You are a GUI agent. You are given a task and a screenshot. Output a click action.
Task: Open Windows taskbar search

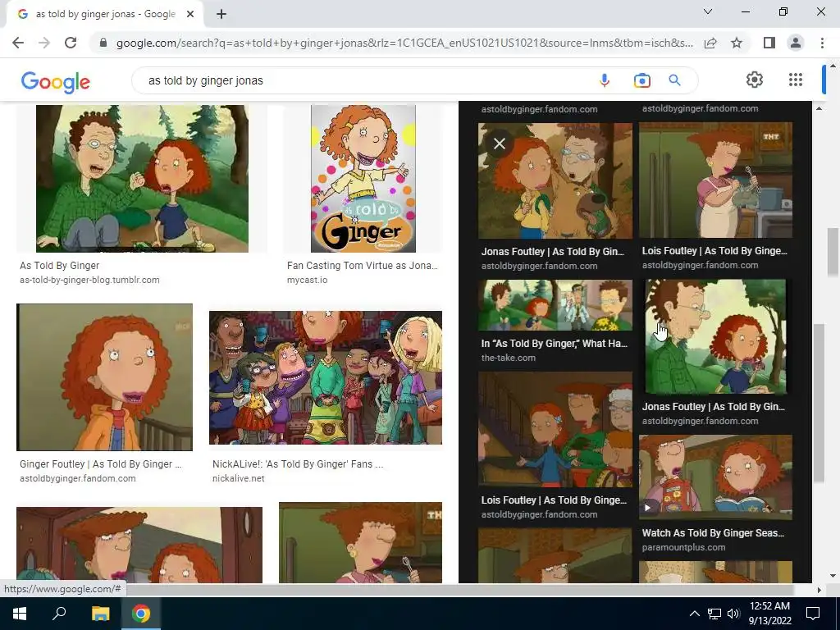point(59,614)
